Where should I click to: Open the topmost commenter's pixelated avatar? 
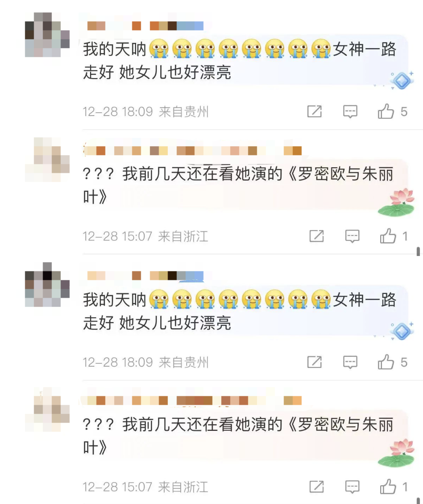click(x=47, y=35)
